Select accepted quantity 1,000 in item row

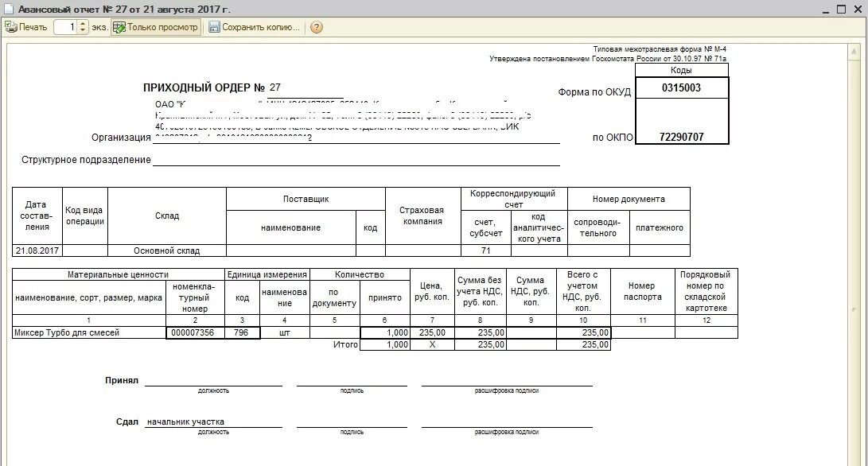385,332
